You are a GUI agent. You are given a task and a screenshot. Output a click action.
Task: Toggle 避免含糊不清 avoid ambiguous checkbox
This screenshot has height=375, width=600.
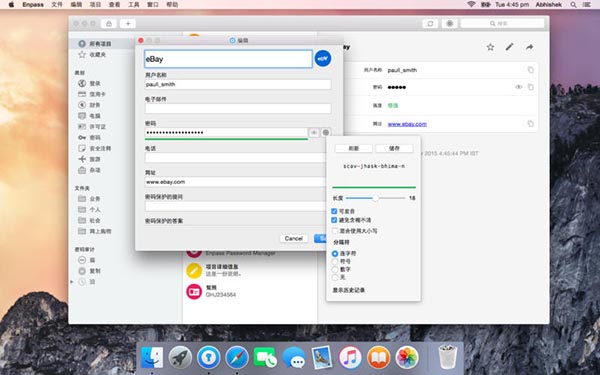click(334, 220)
